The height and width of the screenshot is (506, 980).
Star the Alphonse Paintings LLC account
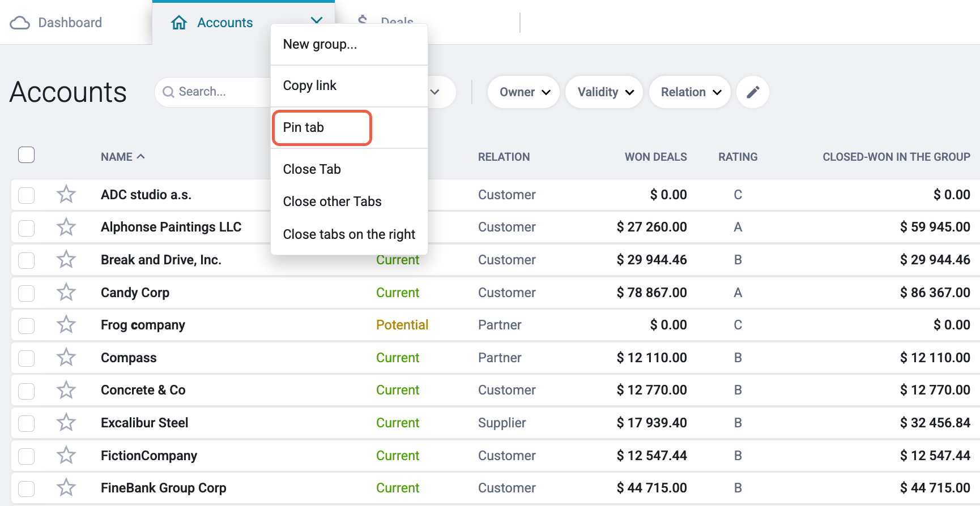click(x=66, y=227)
